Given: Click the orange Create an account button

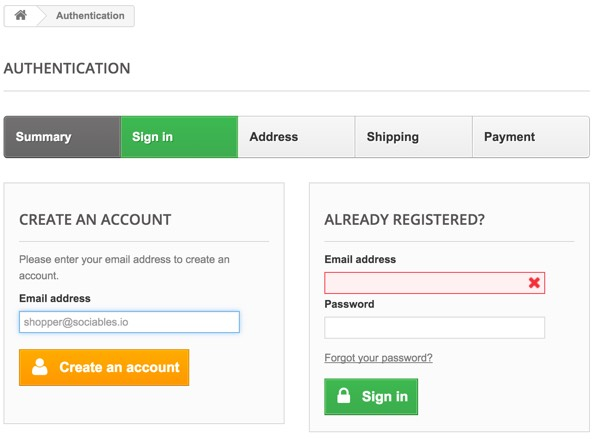Looking at the screenshot, I should [x=104, y=367].
